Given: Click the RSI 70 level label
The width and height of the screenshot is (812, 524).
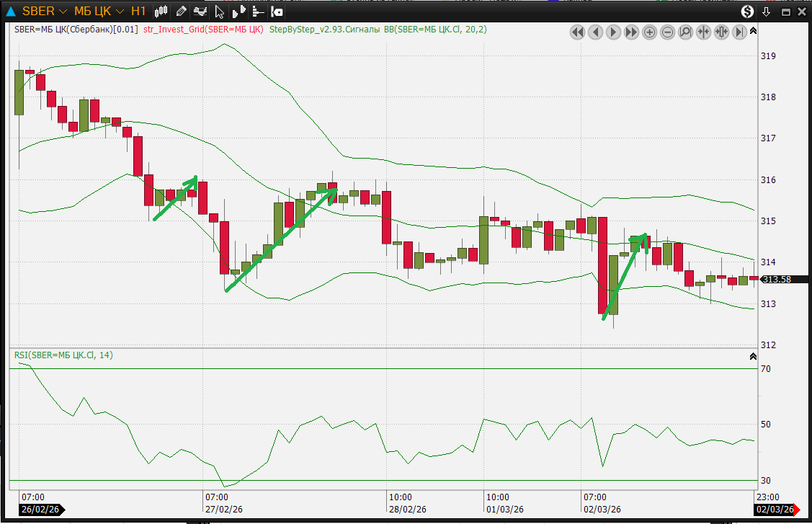Looking at the screenshot, I should coord(765,369).
